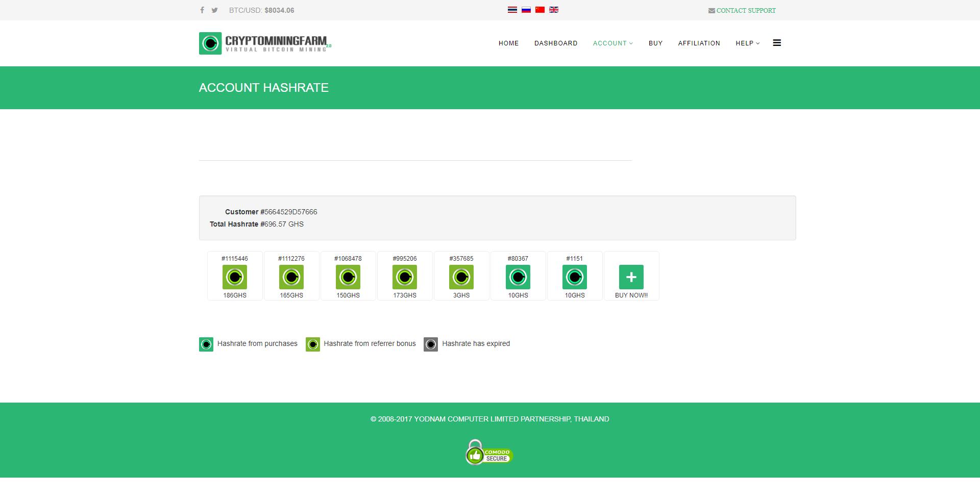Image resolution: width=980 pixels, height=497 pixels.
Task: Open the Home menu item
Action: coord(508,43)
